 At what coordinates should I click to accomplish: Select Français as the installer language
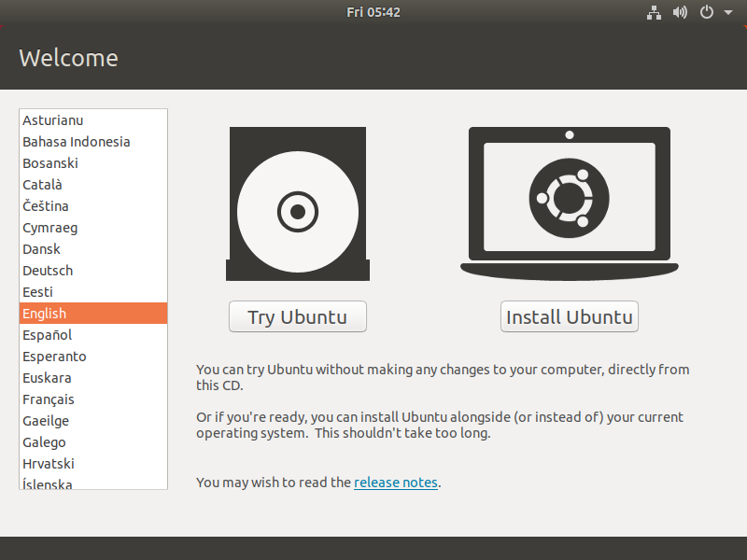49,399
